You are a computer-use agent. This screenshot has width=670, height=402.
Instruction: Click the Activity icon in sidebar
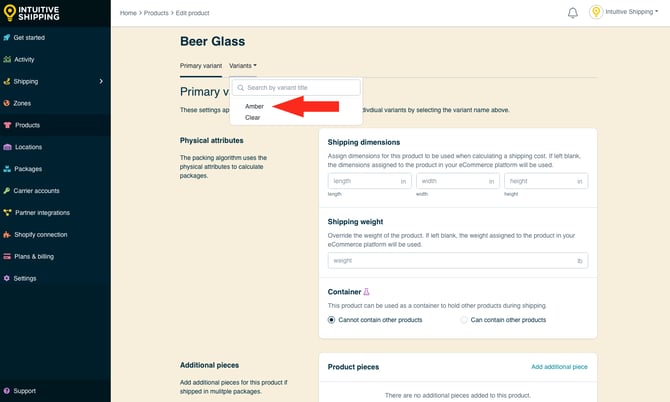[7, 59]
